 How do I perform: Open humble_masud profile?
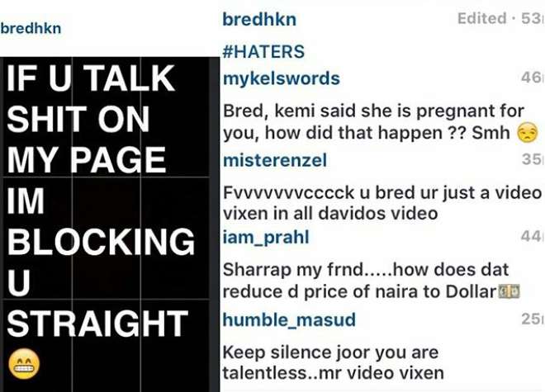[289, 319]
